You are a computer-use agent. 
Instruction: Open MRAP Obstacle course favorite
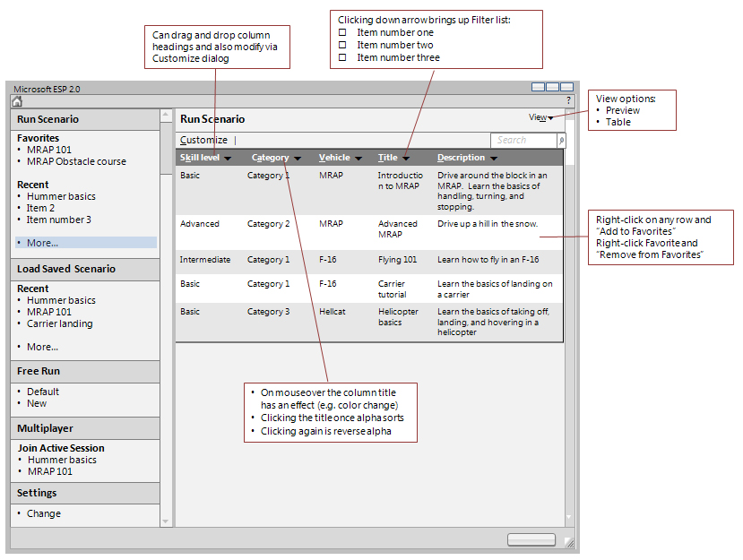click(76, 161)
